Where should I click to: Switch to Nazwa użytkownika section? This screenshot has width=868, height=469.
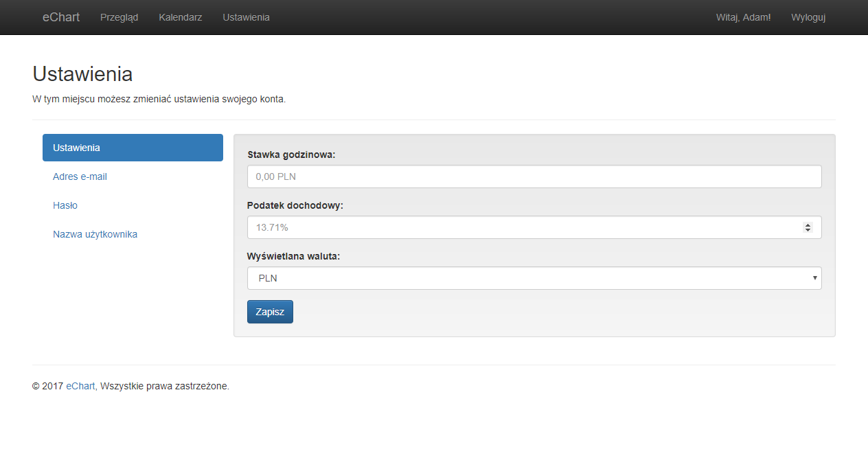click(x=95, y=234)
